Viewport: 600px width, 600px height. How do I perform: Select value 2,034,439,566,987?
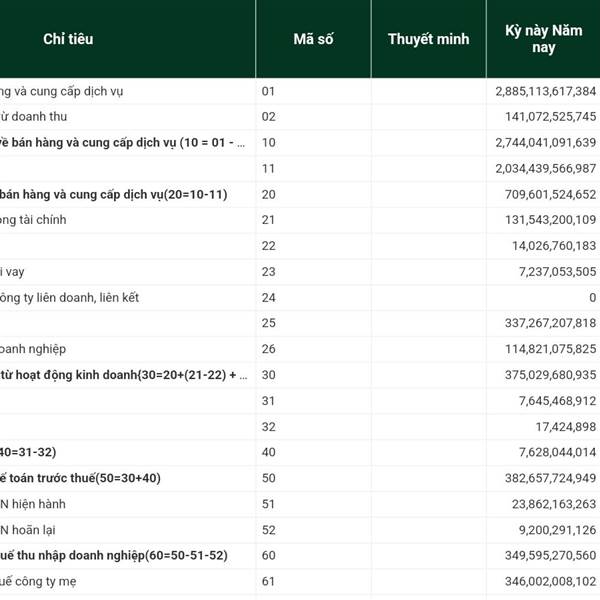(x=546, y=168)
